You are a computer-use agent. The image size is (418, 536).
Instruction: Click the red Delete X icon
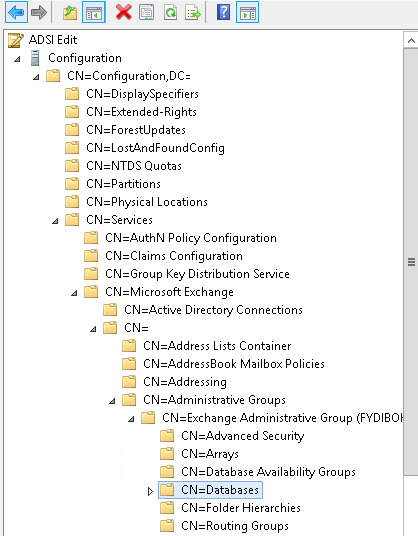click(x=124, y=13)
